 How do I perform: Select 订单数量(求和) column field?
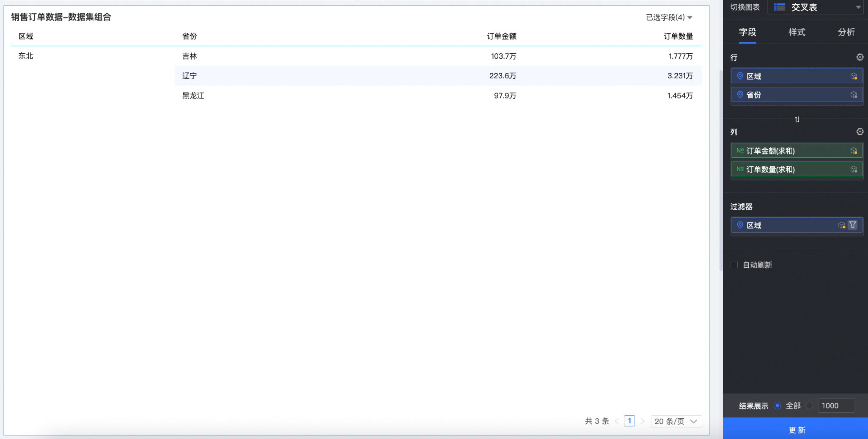point(797,169)
